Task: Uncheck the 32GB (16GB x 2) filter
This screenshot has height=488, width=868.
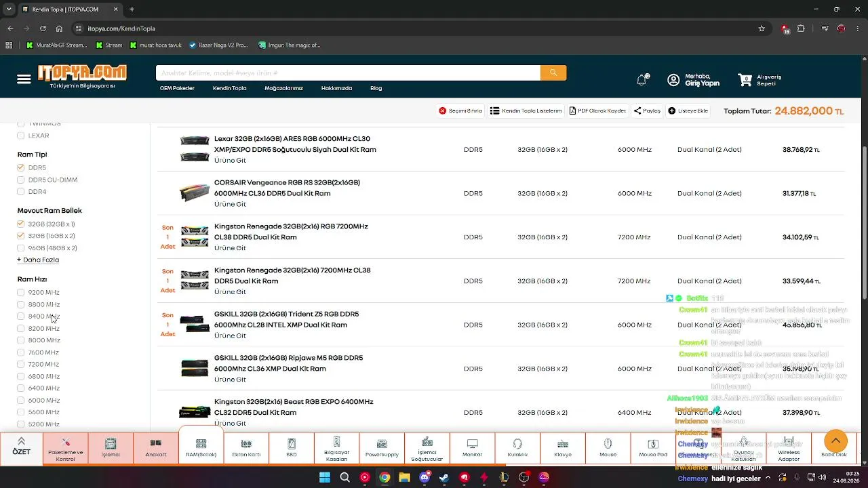Action: pos(21,236)
